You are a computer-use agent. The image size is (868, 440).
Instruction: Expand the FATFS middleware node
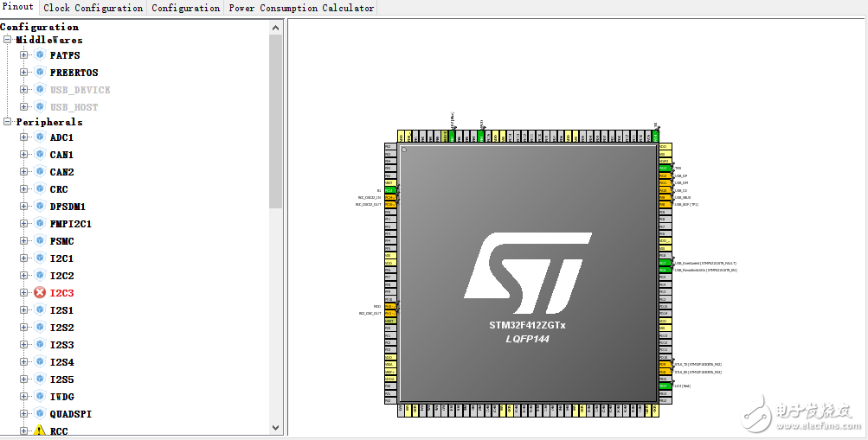coord(24,54)
